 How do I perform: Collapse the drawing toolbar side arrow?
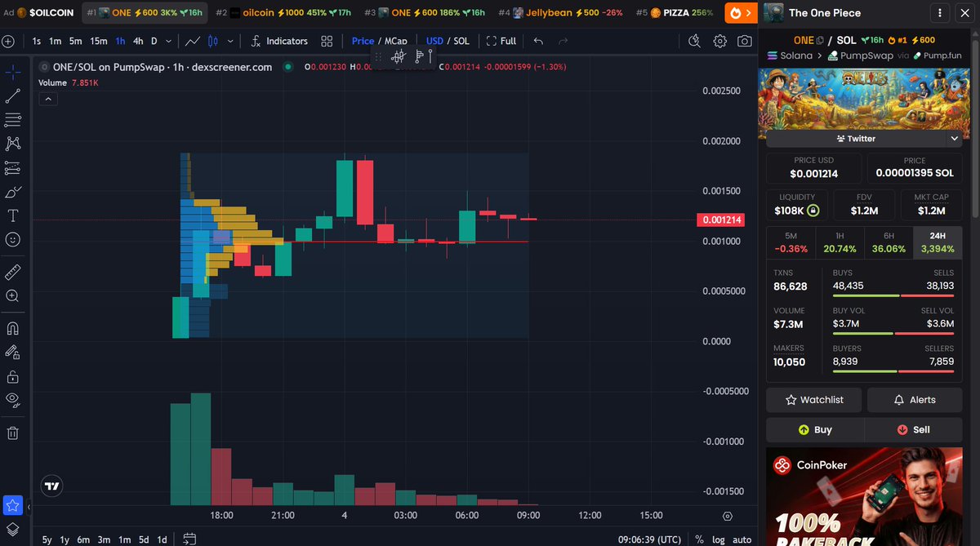point(29,508)
